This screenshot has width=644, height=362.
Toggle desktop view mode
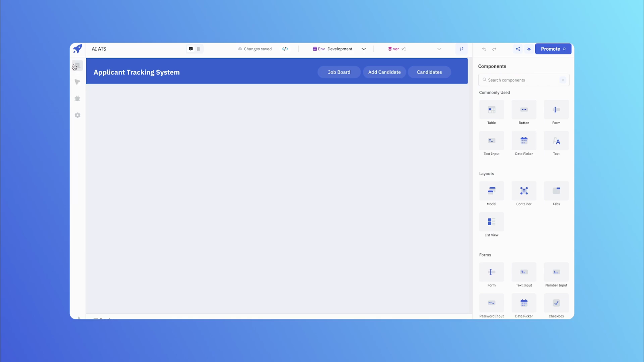coord(190,49)
